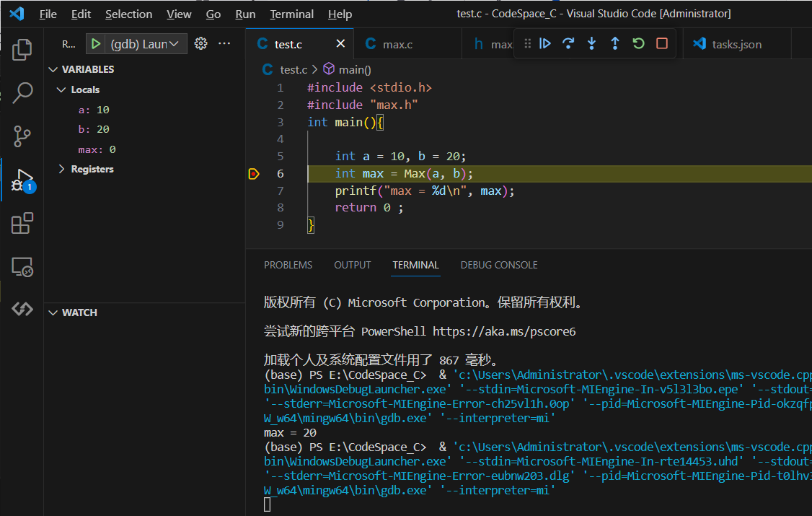Stop the debug session

click(662, 43)
